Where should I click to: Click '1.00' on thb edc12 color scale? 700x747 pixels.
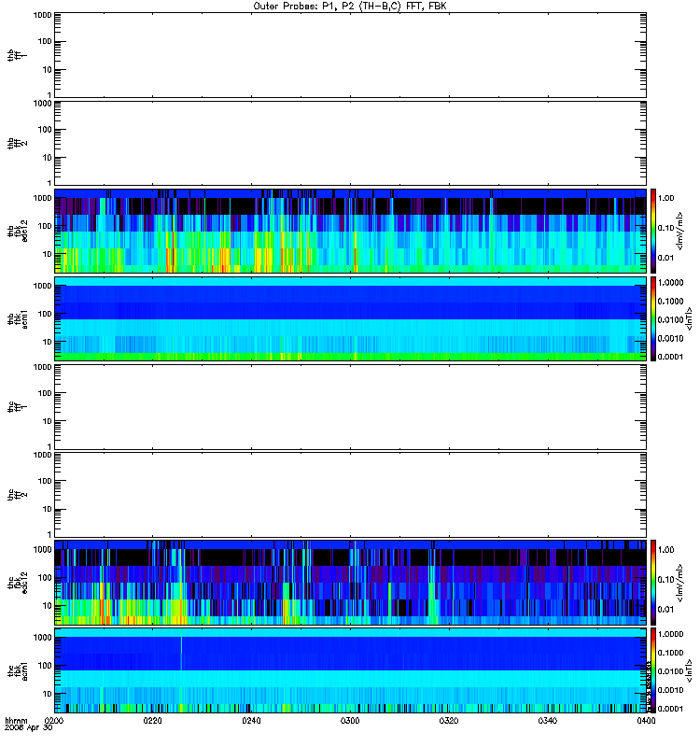pyautogui.click(x=666, y=198)
